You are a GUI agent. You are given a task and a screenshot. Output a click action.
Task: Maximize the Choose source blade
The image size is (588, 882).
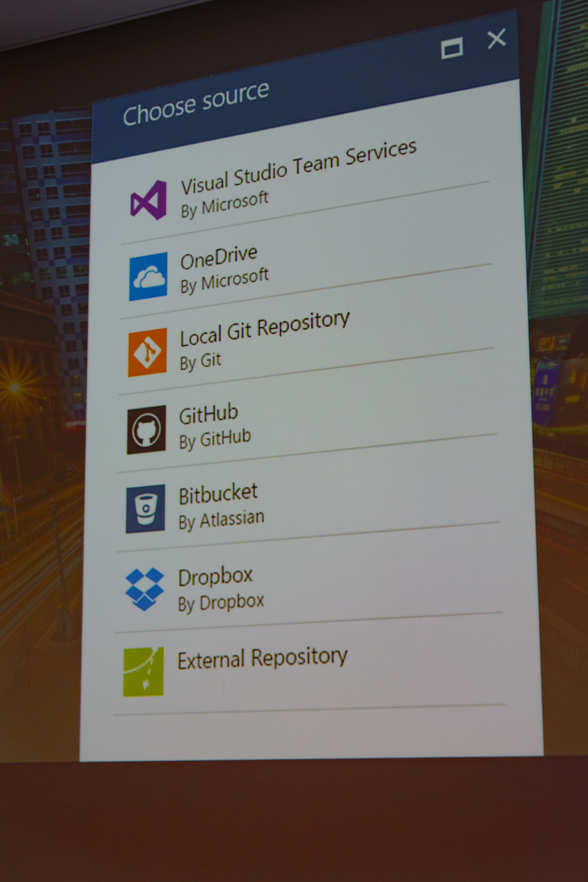[x=452, y=48]
